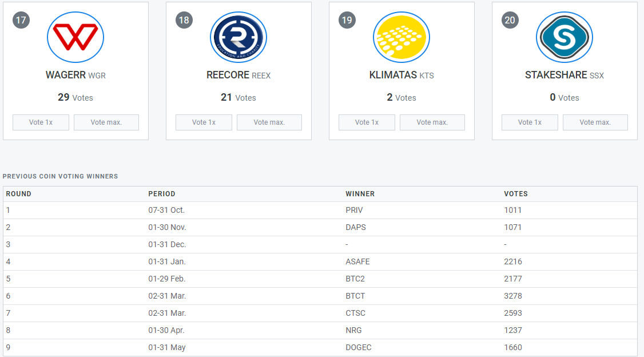Click the 1071 votes value for DAPS
Screen dimensions: 644x357
click(512, 228)
